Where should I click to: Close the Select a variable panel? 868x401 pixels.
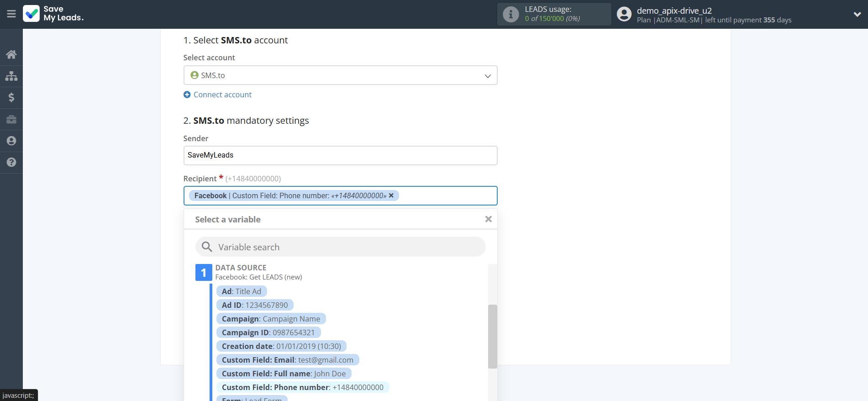coord(488,219)
